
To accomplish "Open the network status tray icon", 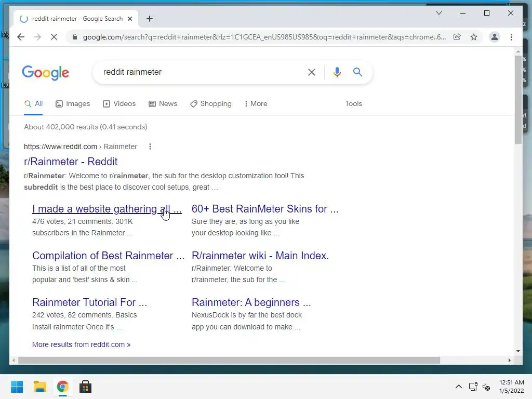I will (x=473, y=387).
